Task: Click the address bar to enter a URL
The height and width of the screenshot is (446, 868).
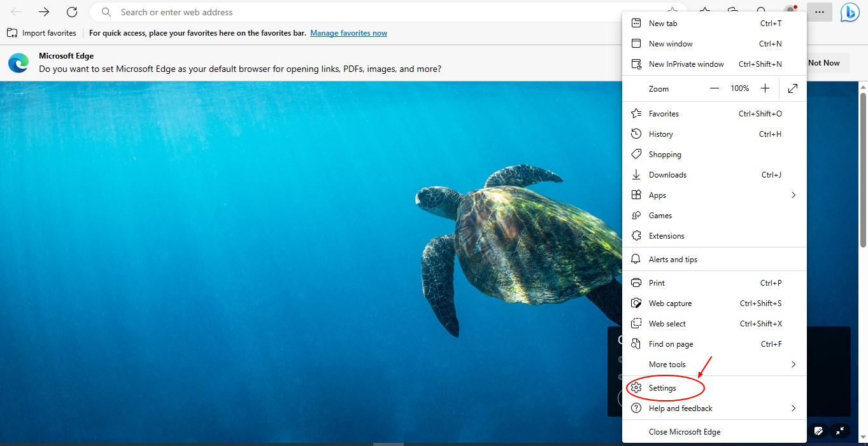Action: (x=318, y=11)
